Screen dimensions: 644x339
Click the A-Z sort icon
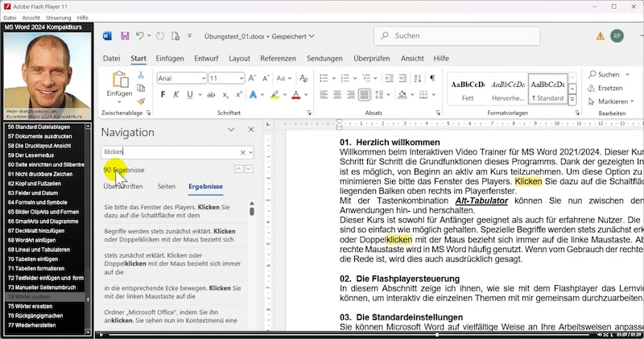click(418, 78)
